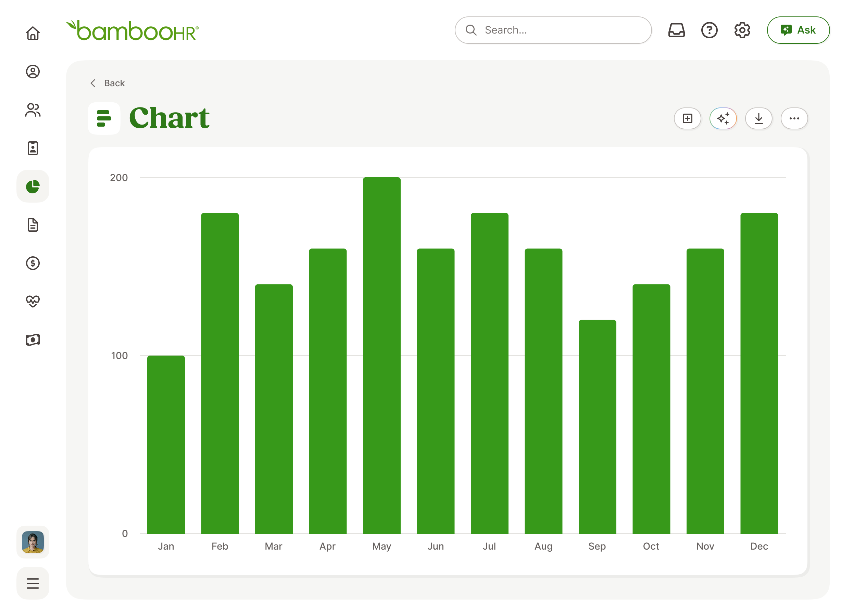Open the Help question mark icon
841x616 pixels.
pos(709,30)
